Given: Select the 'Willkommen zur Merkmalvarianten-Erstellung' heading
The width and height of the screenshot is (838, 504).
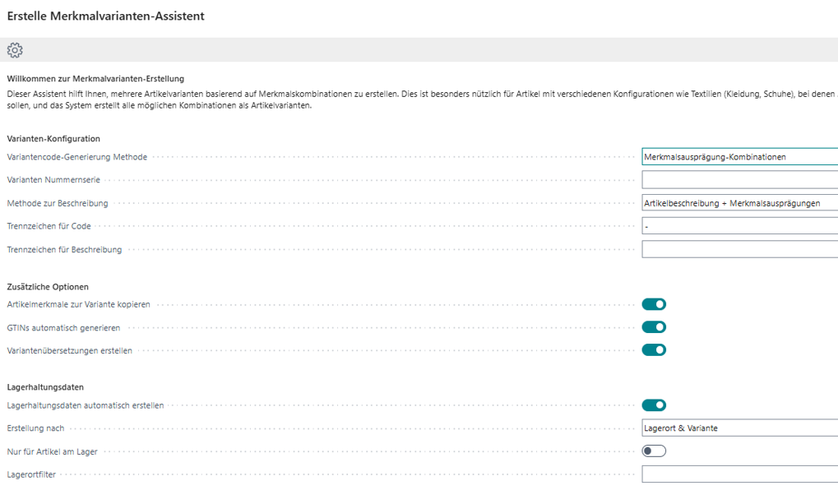Looking at the screenshot, I should [95, 79].
